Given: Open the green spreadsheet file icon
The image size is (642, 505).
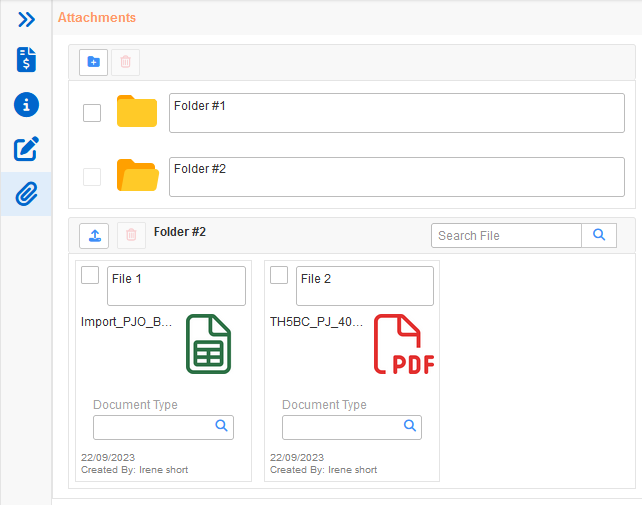Looking at the screenshot, I should point(208,345).
